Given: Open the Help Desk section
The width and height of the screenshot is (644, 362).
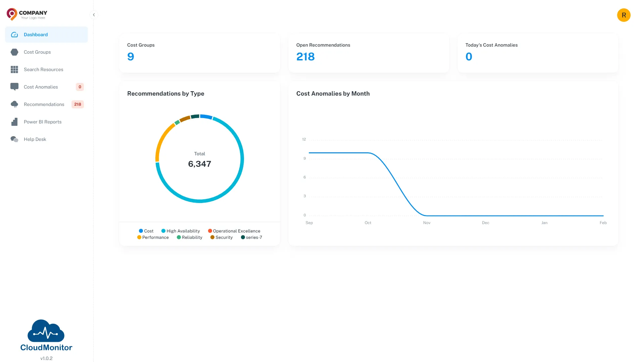Looking at the screenshot, I should (46, 139).
